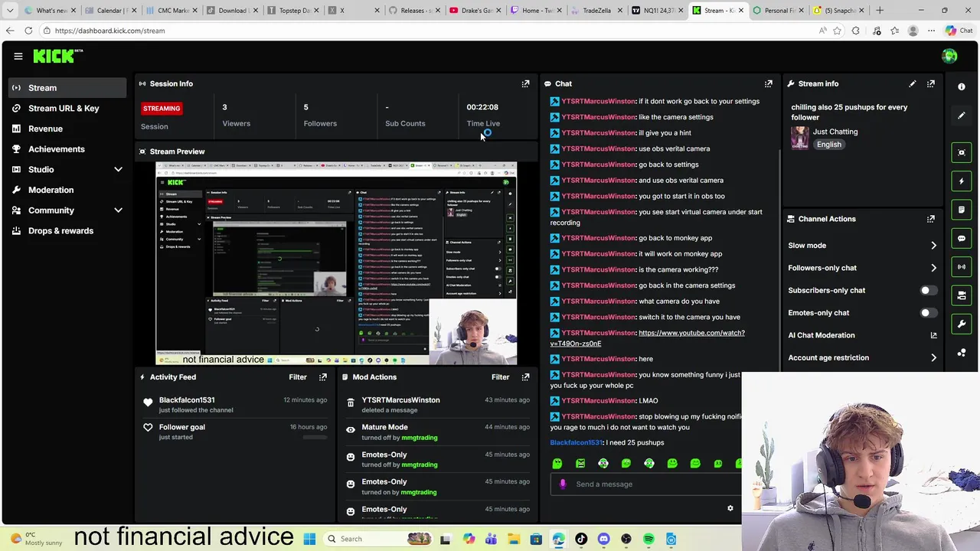Pop out the Session Info panel
The image size is (980, 551).
tap(525, 83)
